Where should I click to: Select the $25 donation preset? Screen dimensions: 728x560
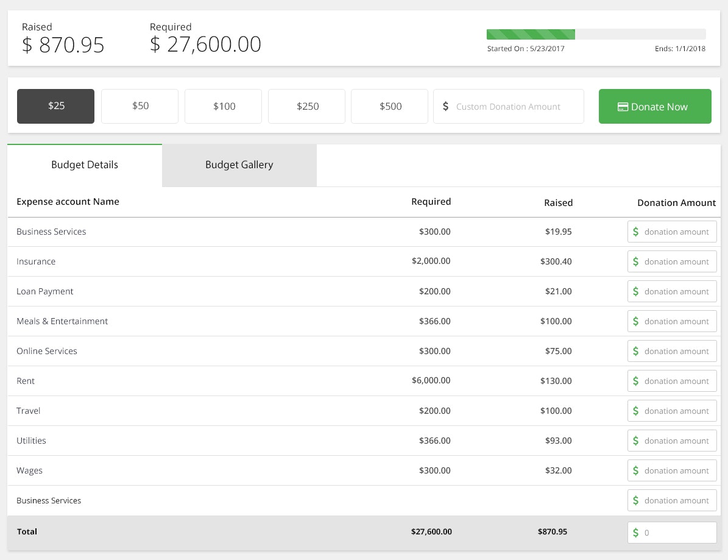click(x=55, y=107)
